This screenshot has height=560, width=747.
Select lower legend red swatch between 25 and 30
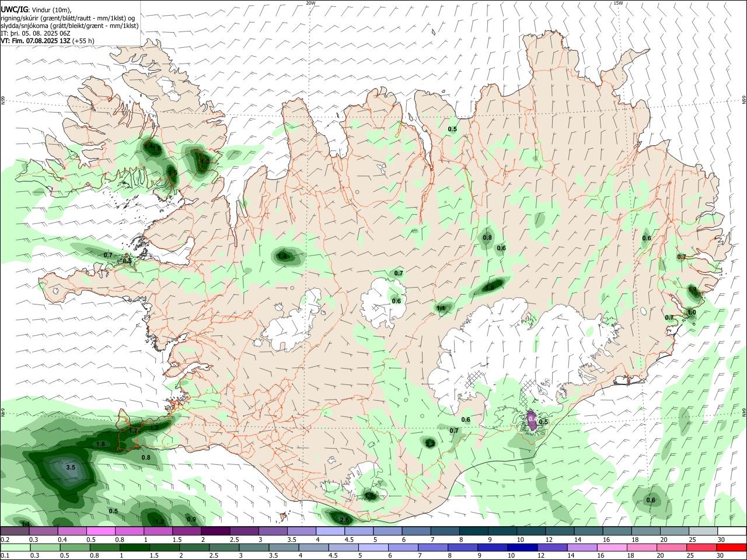coord(701,547)
